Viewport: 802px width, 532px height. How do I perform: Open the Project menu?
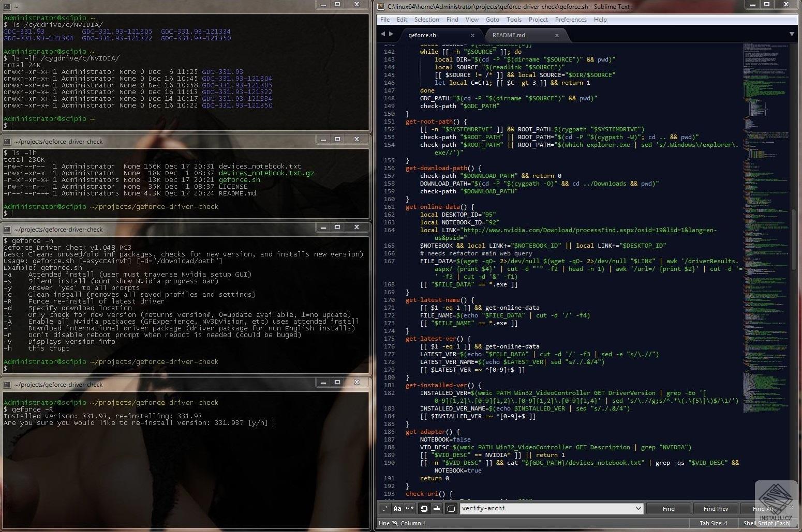pos(538,20)
